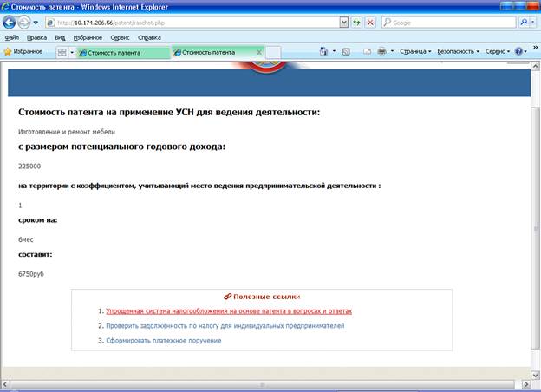Open Quick Tabs grid icon
Image resolution: width=541 pixels, height=392 pixels.
(62, 52)
